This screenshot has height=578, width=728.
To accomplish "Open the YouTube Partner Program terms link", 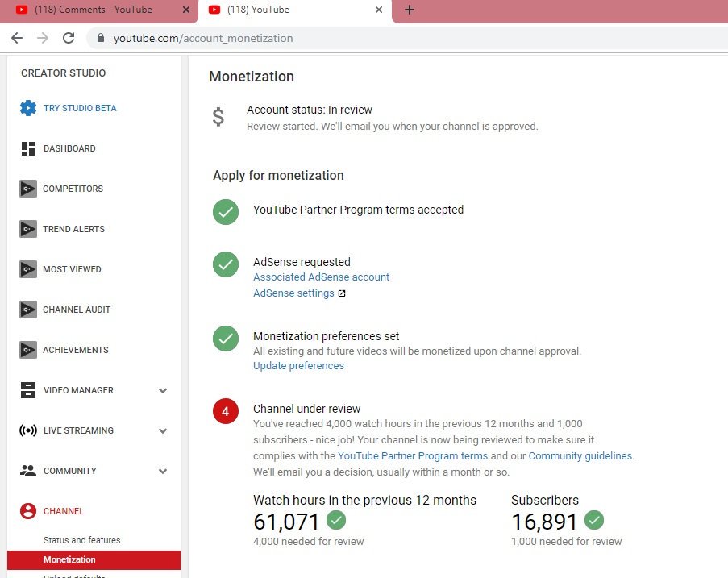I will [x=413, y=456].
